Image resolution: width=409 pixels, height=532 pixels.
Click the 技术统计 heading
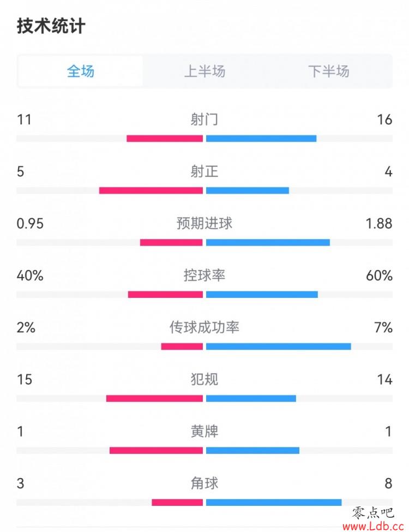point(51,26)
